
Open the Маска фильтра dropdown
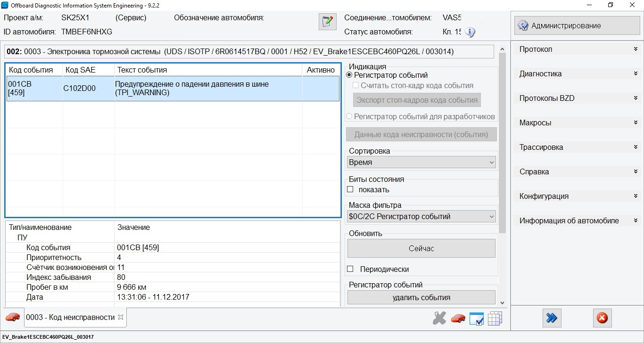[421, 216]
